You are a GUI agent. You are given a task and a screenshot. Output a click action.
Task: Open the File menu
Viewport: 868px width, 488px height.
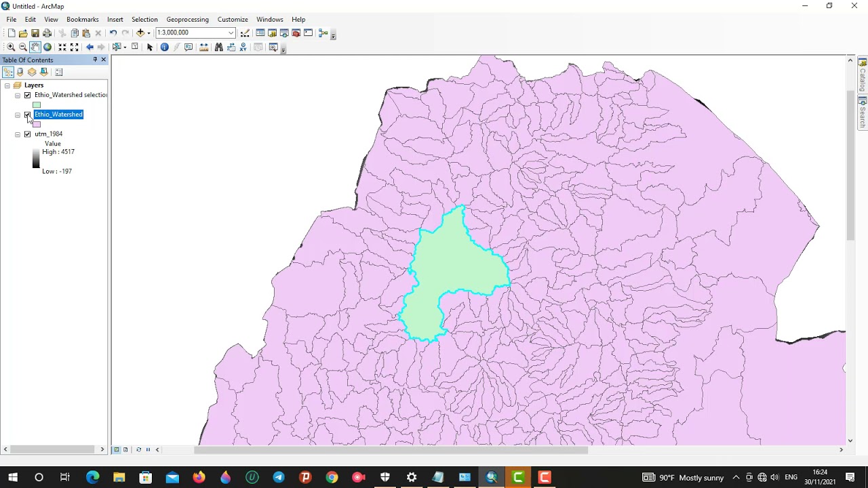click(x=12, y=19)
